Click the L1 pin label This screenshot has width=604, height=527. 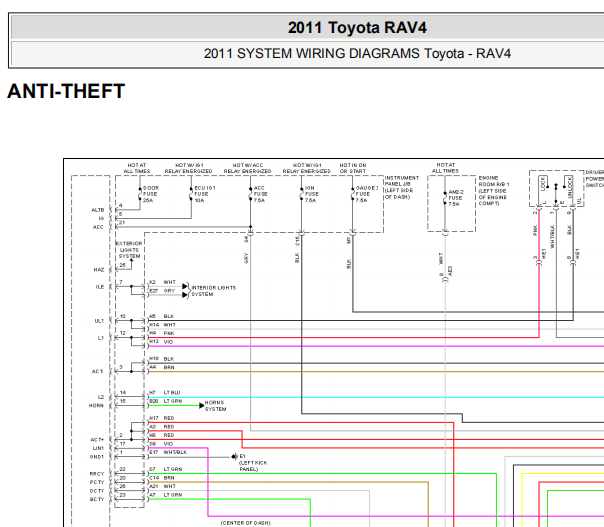pos(101,338)
